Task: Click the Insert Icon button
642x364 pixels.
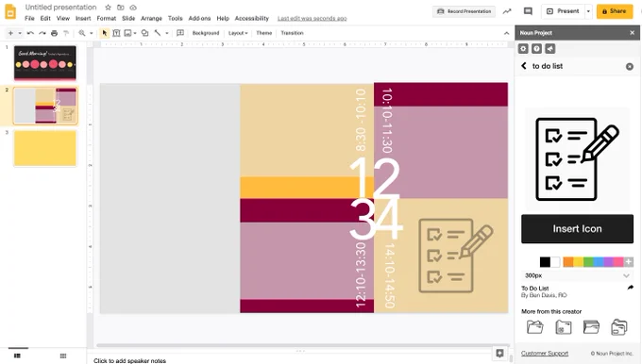Action: tap(577, 228)
